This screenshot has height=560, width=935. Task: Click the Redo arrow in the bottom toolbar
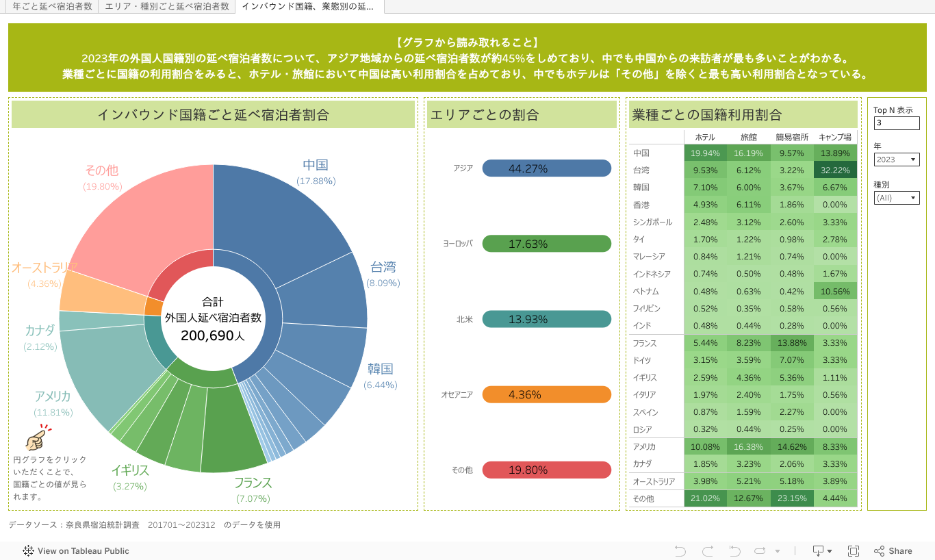click(x=708, y=550)
